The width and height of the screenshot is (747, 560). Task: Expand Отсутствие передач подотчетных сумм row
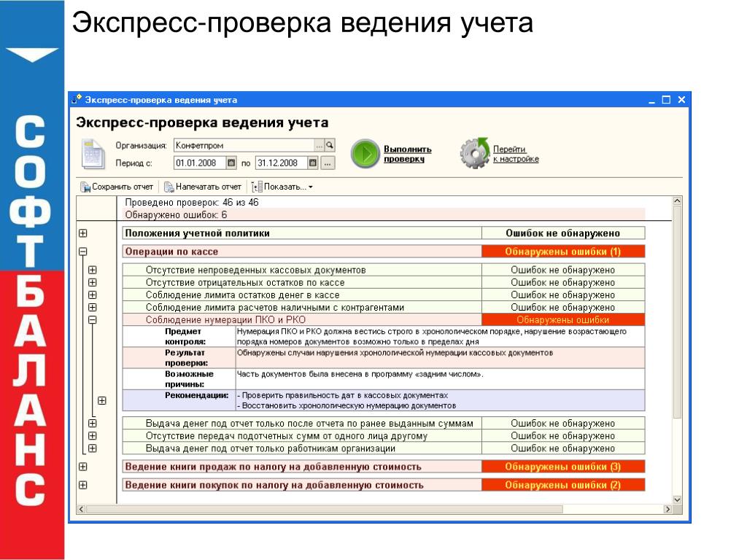93,436
